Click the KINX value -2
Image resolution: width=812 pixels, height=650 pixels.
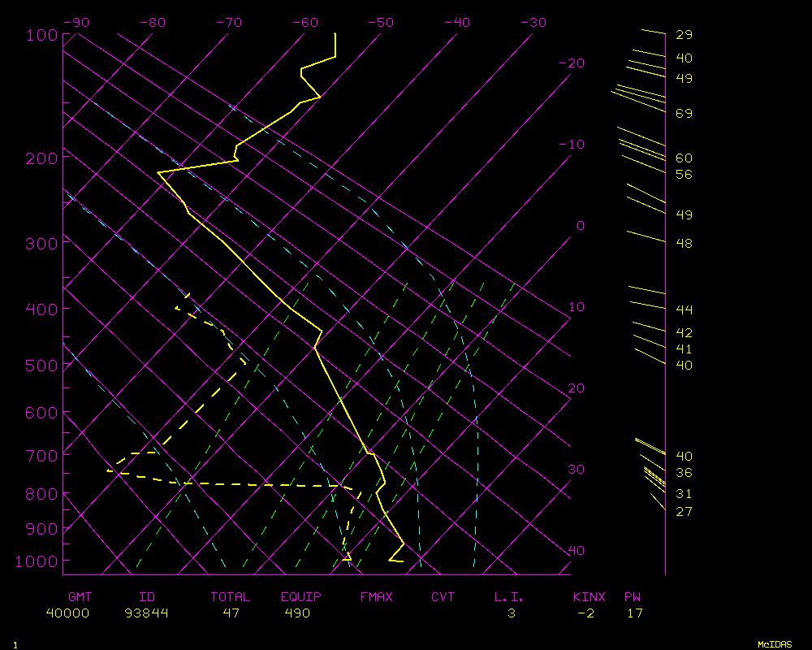click(585, 613)
